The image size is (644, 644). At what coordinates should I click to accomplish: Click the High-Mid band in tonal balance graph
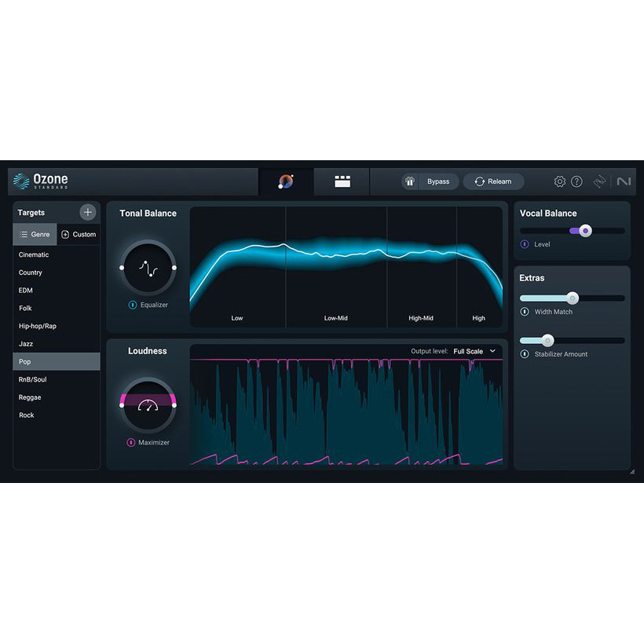point(422,267)
